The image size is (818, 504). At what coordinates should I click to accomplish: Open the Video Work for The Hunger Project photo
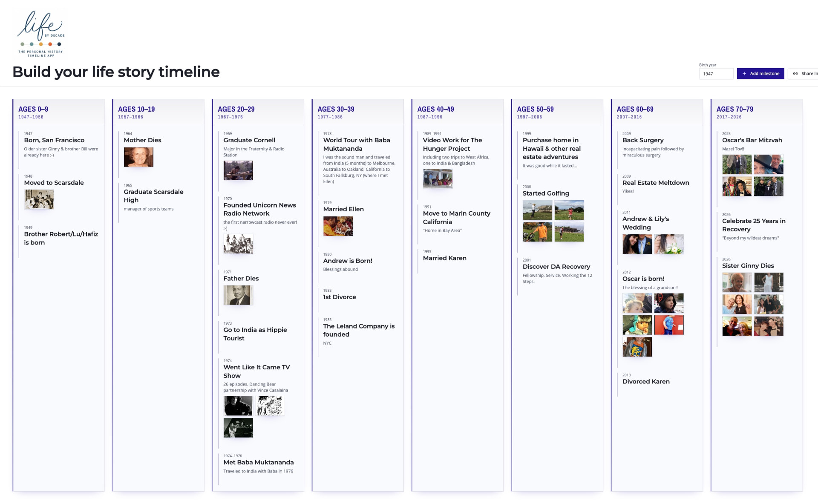[438, 179]
